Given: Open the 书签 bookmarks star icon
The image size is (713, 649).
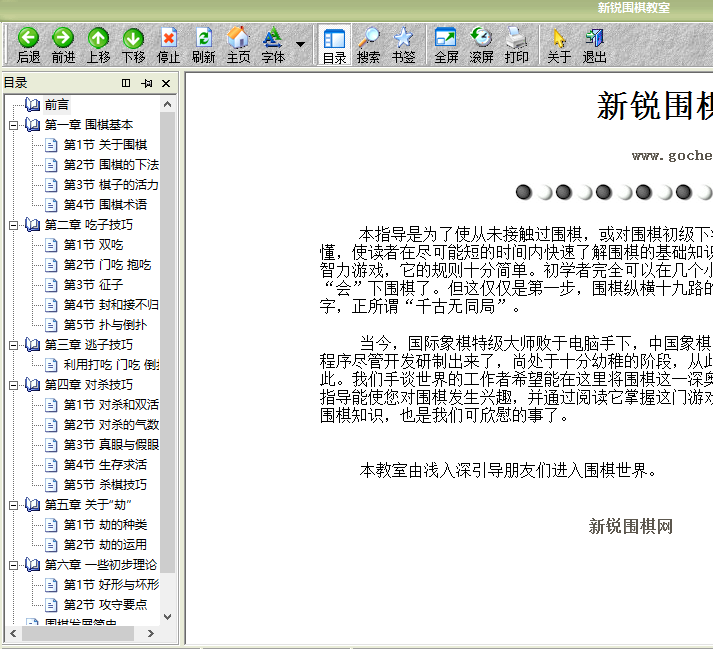Looking at the screenshot, I should coord(403,38).
